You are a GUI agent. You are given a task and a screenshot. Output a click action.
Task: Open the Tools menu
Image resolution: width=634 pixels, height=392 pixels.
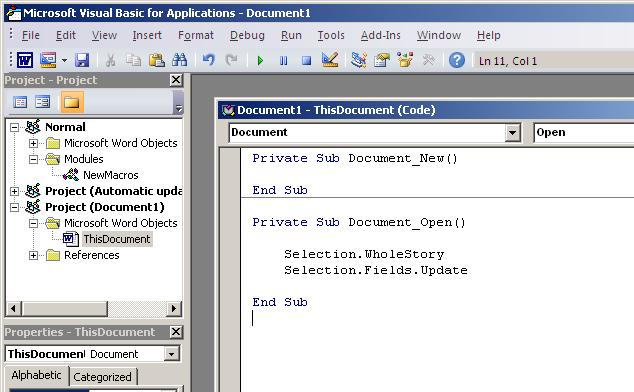[x=331, y=36]
